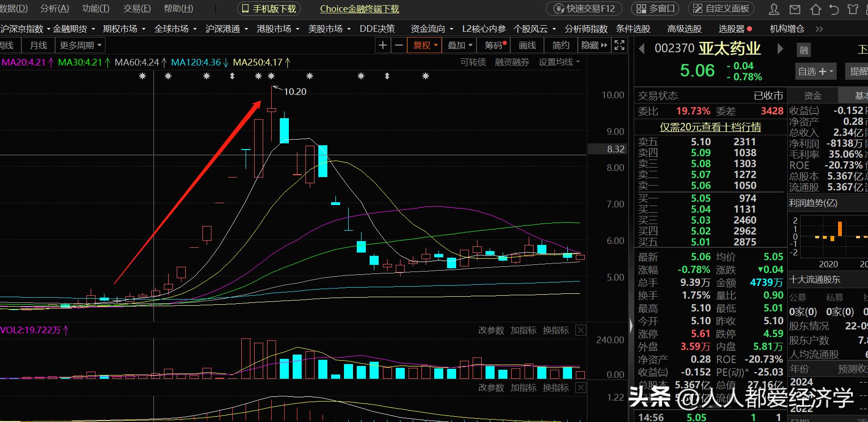Switch to 资金 tab in side panel

[812, 95]
